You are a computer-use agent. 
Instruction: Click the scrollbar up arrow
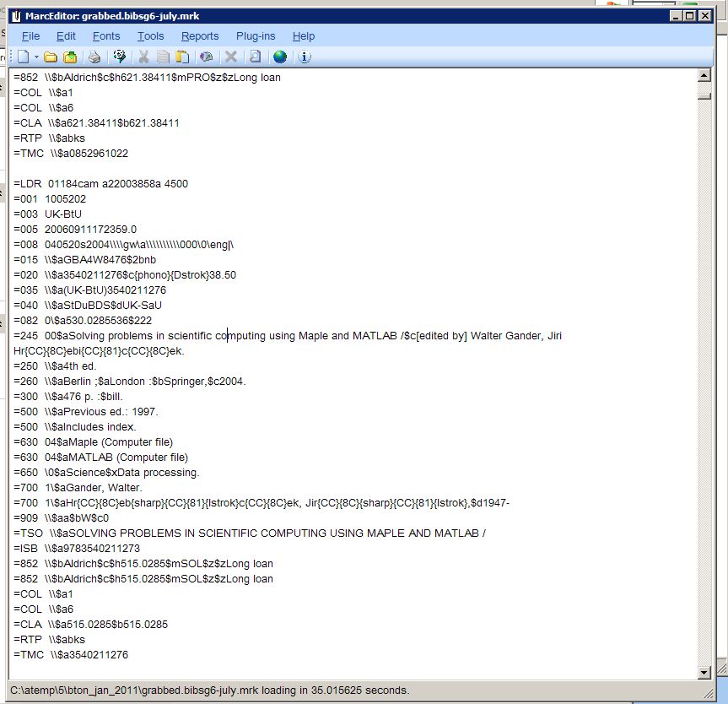(x=704, y=75)
